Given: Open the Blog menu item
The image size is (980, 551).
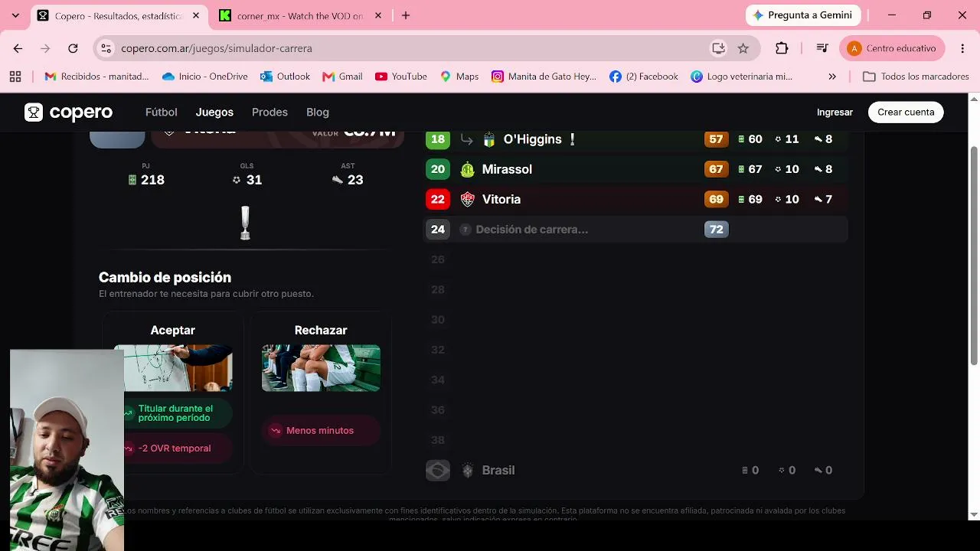Looking at the screenshot, I should point(318,112).
